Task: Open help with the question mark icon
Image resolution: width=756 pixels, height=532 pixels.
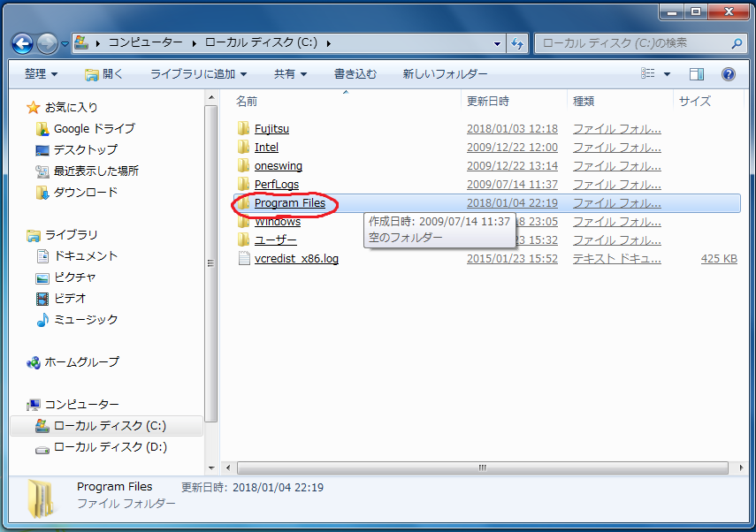Action: [729, 73]
